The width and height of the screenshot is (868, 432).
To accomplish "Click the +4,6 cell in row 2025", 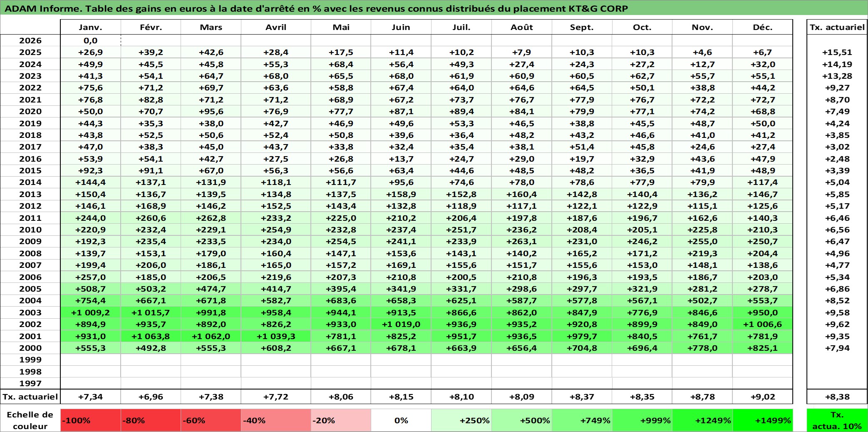I will 702,52.
